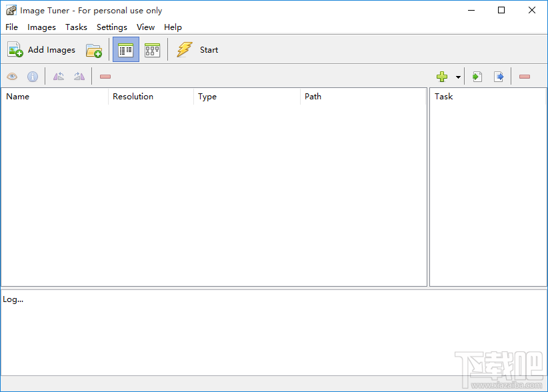This screenshot has height=392, width=548.
Task: Open the Settings menu
Action: tap(112, 27)
